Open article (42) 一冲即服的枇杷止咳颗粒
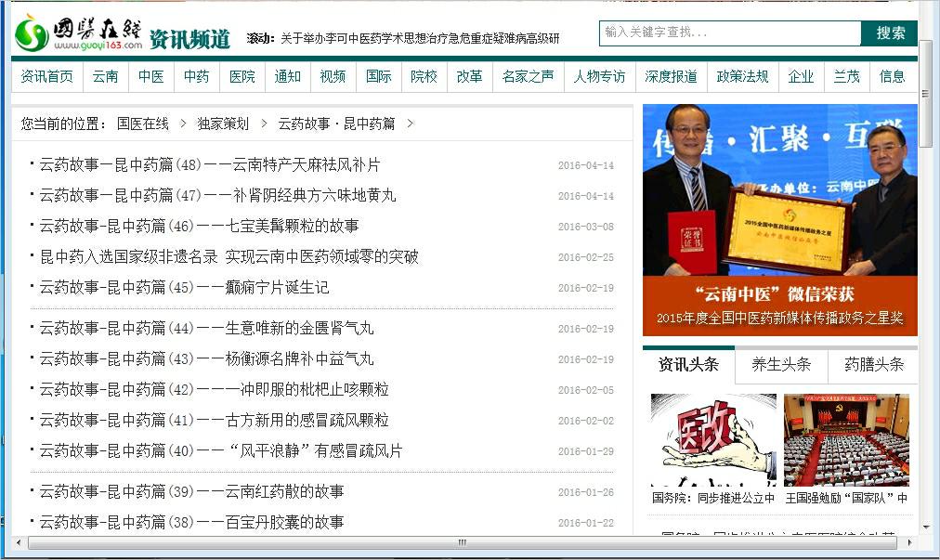Viewport: 940px width, 560px height. click(x=214, y=389)
